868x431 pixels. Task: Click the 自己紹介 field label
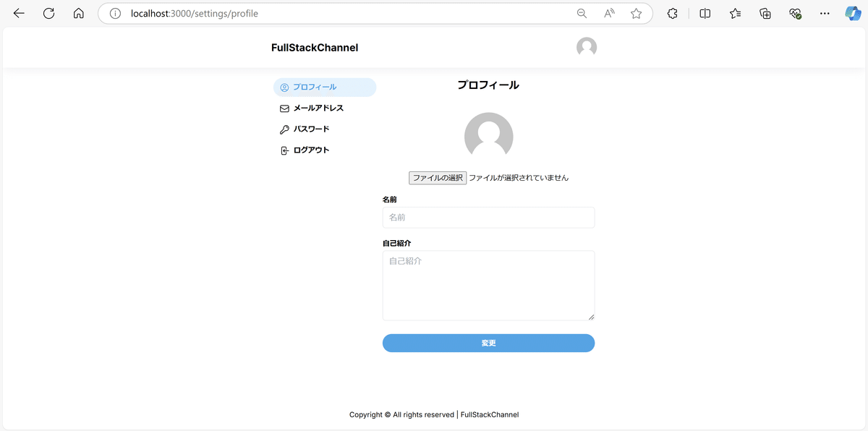point(396,244)
